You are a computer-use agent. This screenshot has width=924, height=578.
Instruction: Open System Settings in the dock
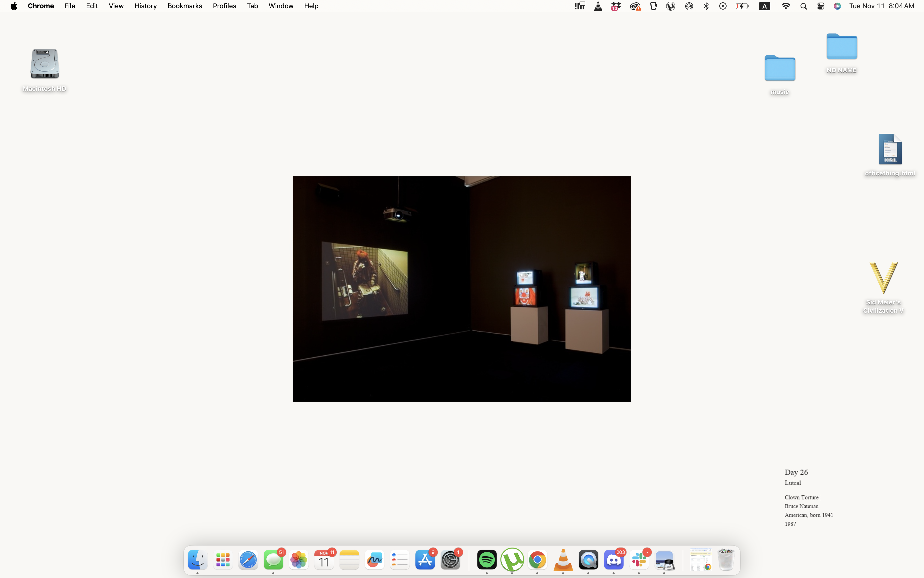pos(451,560)
